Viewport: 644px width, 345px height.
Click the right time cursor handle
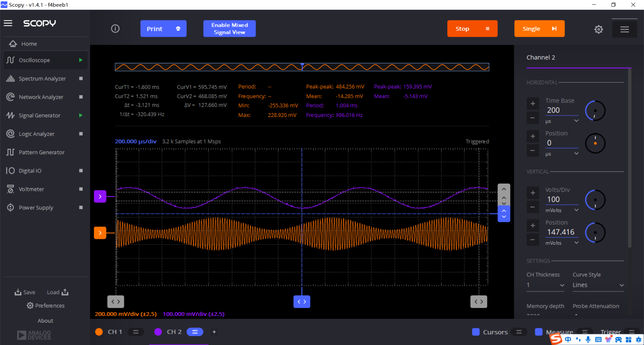tap(479, 301)
